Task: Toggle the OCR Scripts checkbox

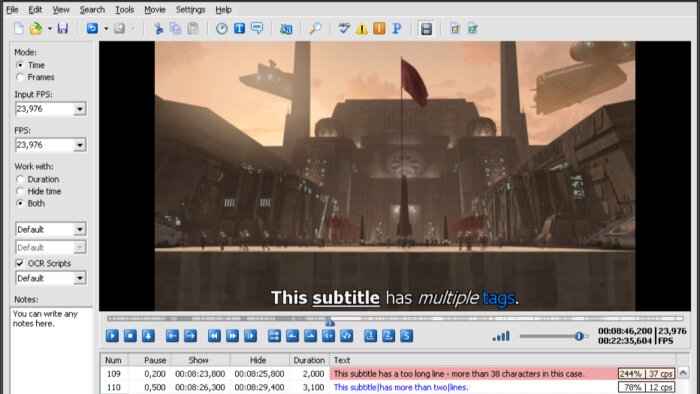Action: (20, 263)
